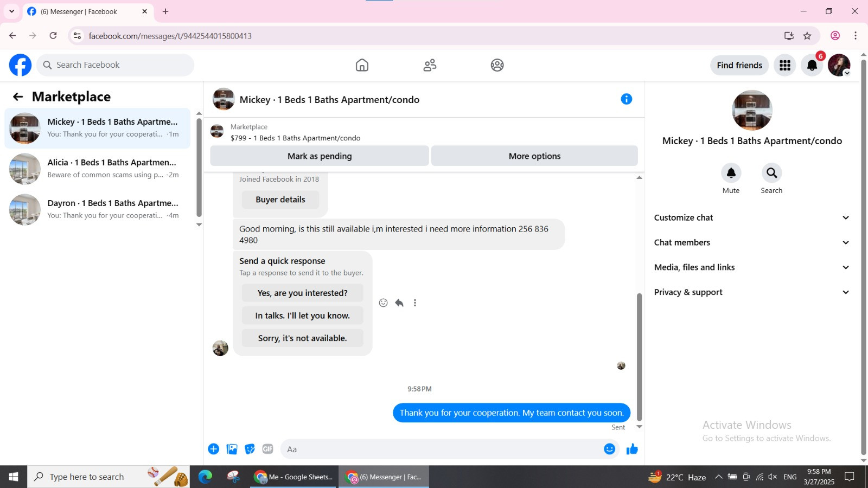This screenshot has width=868, height=488.
Task: Open the Alicia apartment conversation
Action: click(98, 169)
